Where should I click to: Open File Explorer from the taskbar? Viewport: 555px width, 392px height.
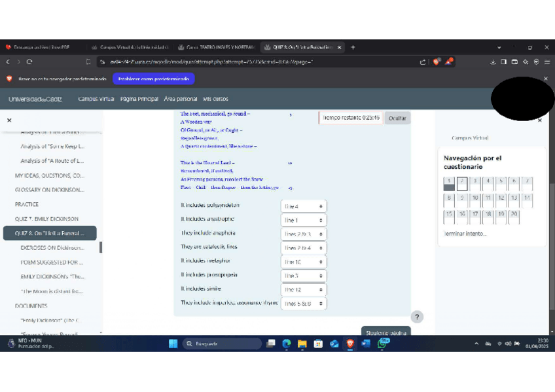point(302,344)
